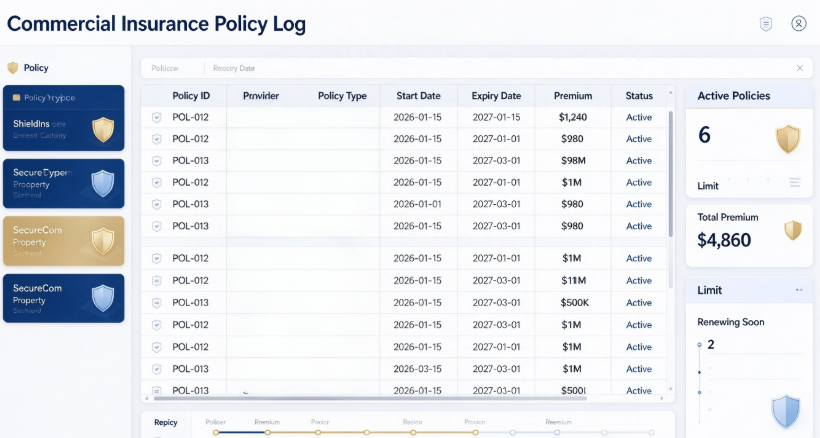
Task: Click premium value $11M
Action: click(x=573, y=281)
